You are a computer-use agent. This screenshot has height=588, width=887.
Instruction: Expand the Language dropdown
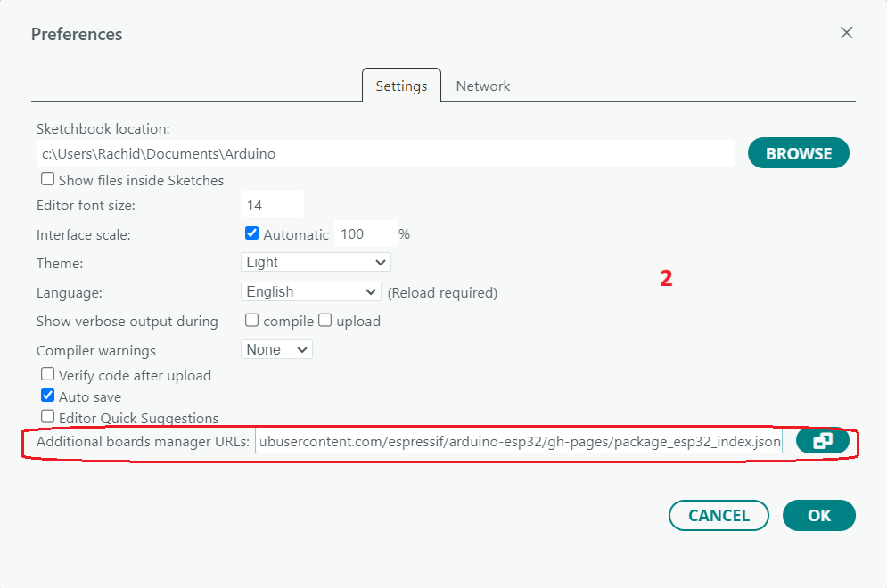(311, 291)
